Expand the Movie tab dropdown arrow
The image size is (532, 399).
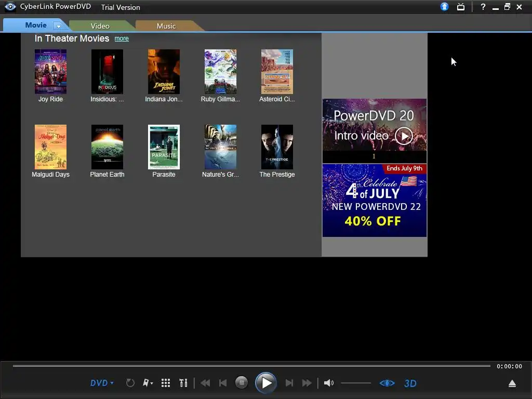coord(58,26)
